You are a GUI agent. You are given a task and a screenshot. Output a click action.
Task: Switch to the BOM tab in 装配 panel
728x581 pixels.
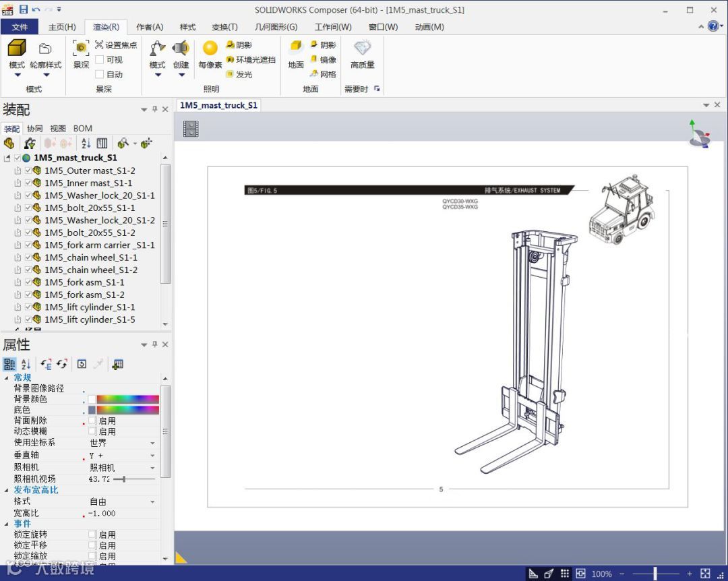(x=83, y=129)
